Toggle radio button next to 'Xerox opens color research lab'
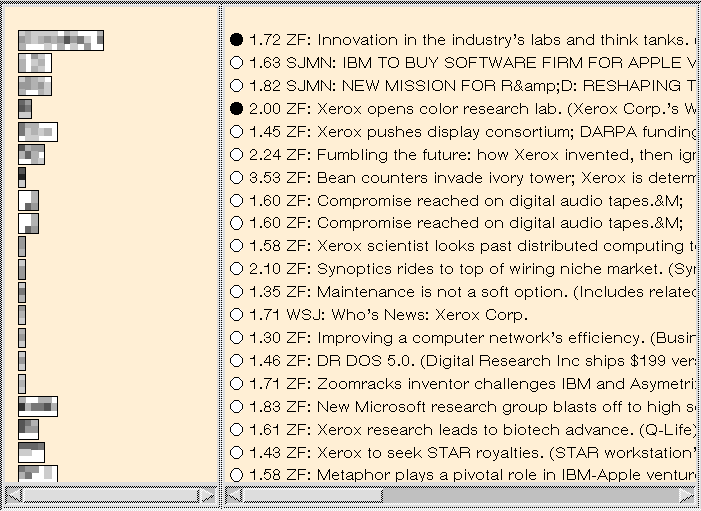 [236, 108]
